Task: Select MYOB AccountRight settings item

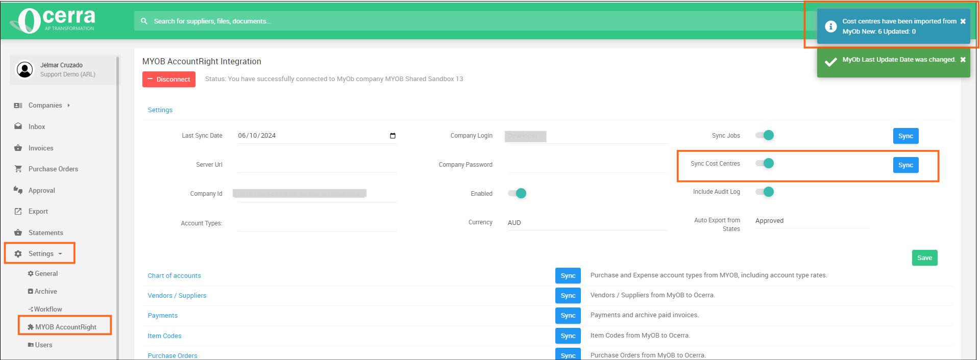Action: click(65, 327)
